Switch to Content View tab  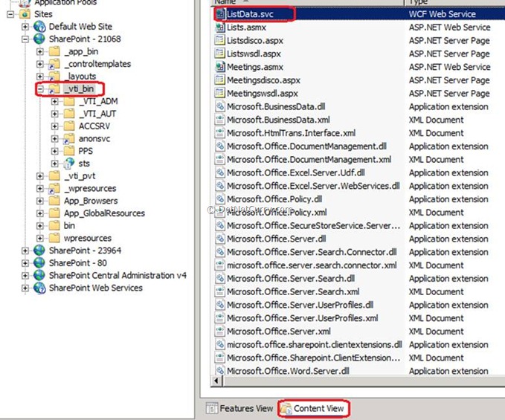pos(313,408)
